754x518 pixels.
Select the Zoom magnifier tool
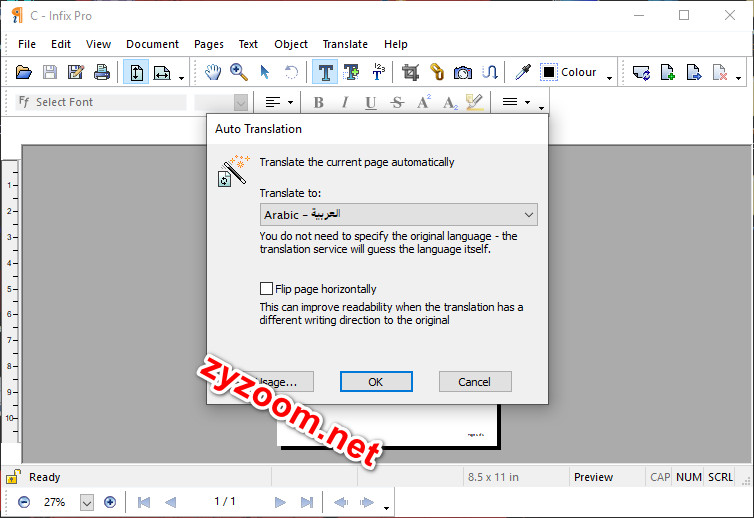point(239,73)
